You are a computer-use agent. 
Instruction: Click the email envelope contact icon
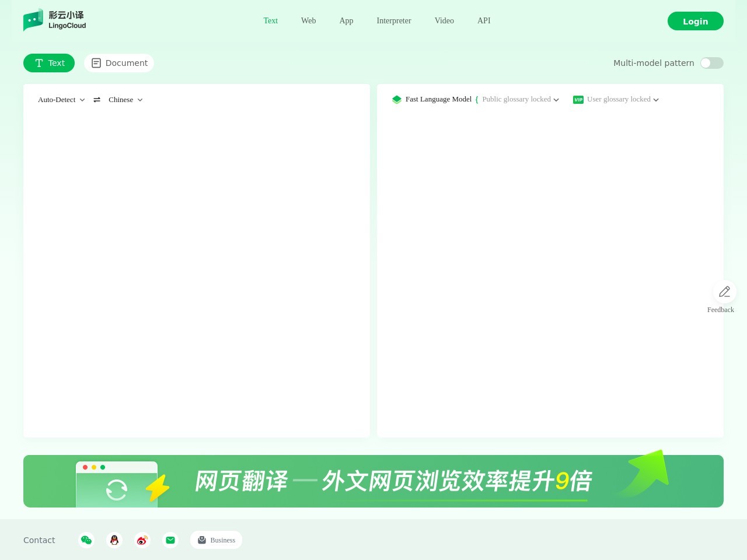click(170, 540)
